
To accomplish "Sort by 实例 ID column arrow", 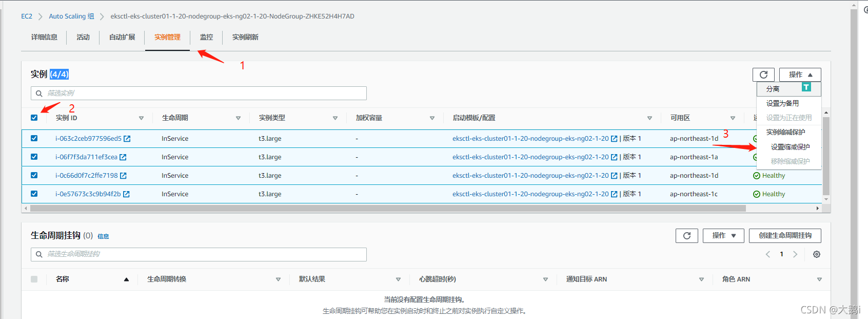I will tap(141, 118).
